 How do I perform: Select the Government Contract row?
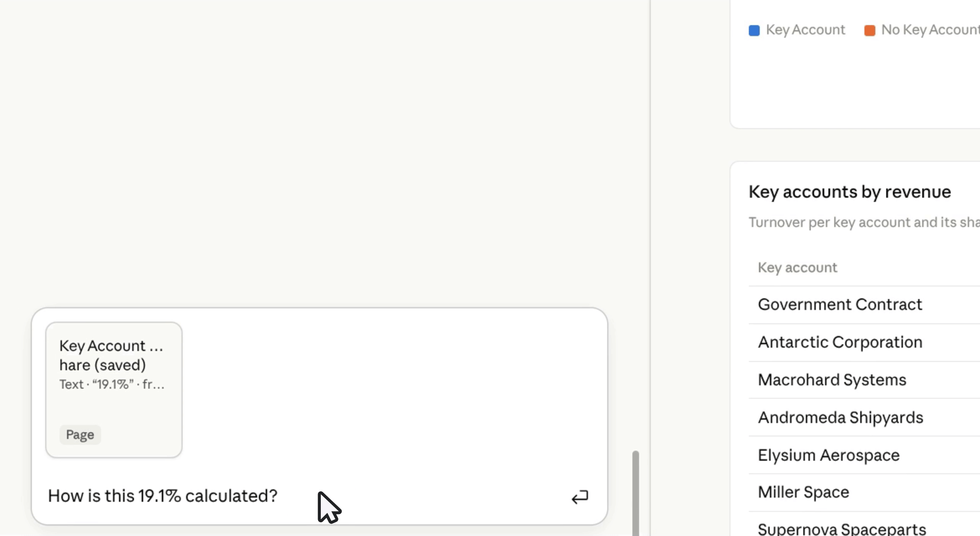[x=864, y=305]
